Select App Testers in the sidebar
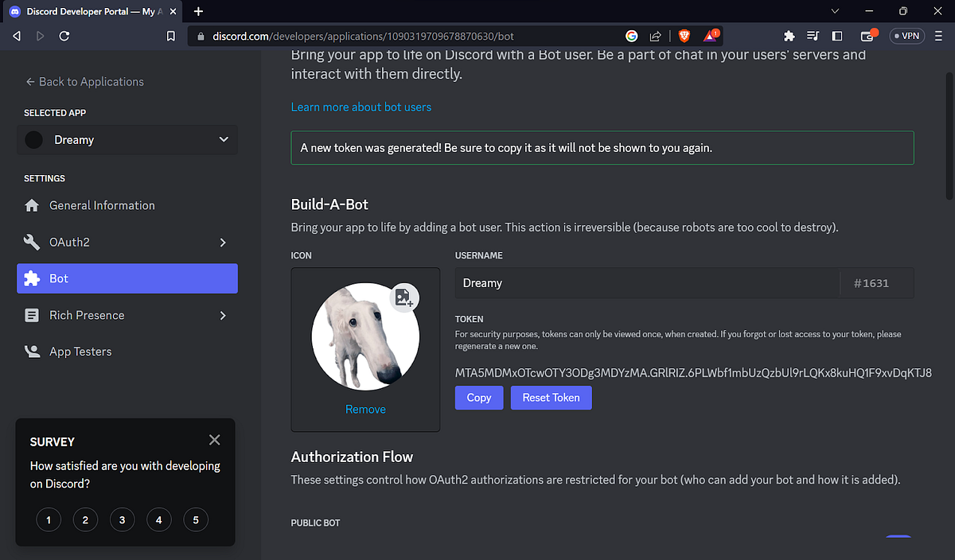The width and height of the screenshot is (955, 560). point(80,352)
